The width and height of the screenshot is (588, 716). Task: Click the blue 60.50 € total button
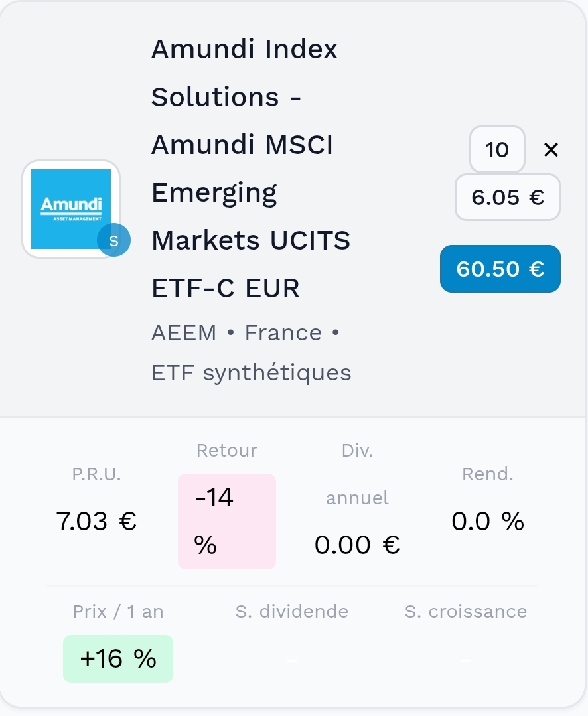(x=500, y=269)
